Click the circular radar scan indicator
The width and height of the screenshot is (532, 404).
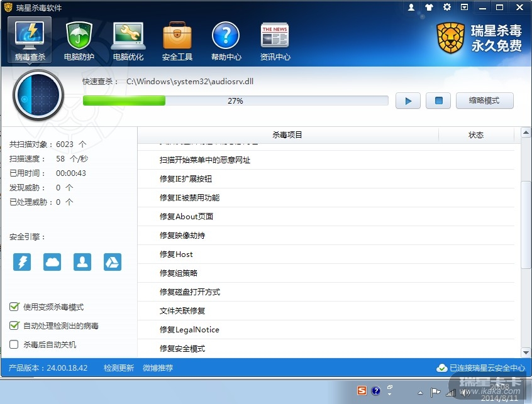pos(38,96)
